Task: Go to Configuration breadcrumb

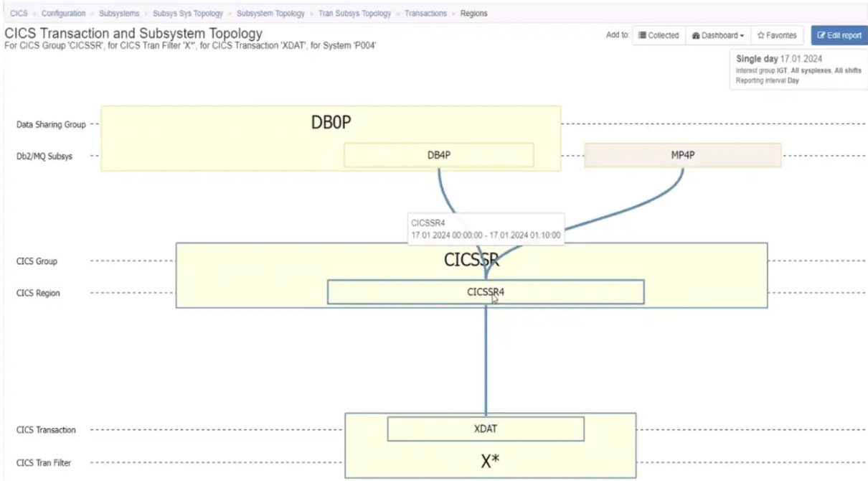Action: click(x=63, y=14)
